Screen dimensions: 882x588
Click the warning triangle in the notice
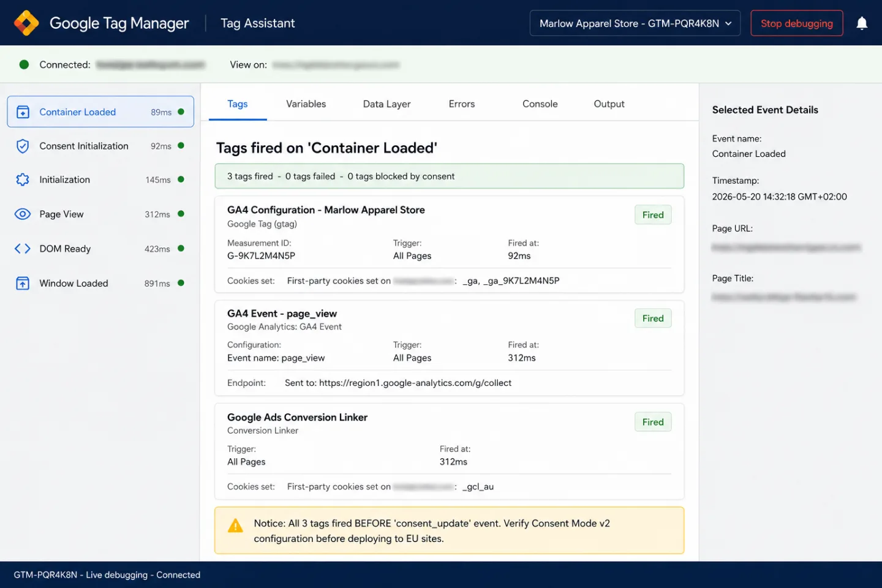235,526
